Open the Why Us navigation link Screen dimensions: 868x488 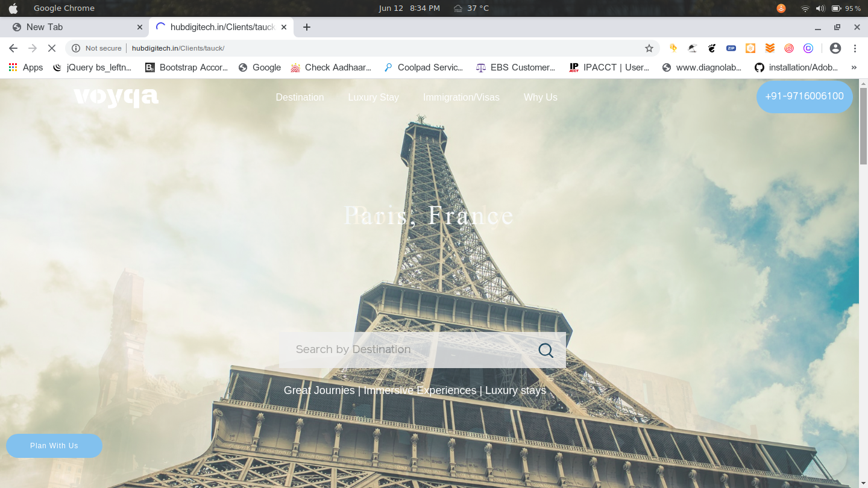pyautogui.click(x=540, y=97)
